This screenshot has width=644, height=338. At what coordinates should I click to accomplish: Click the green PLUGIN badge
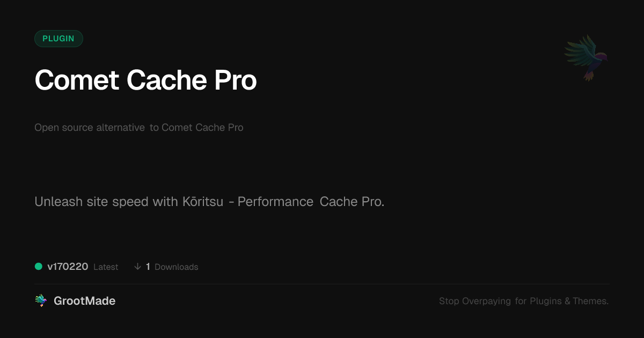point(58,39)
